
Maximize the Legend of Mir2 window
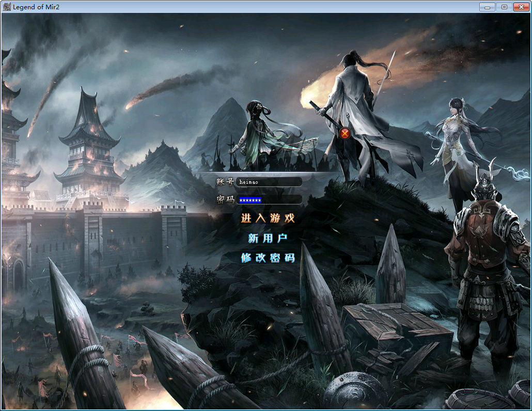pyautogui.click(x=504, y=7)
